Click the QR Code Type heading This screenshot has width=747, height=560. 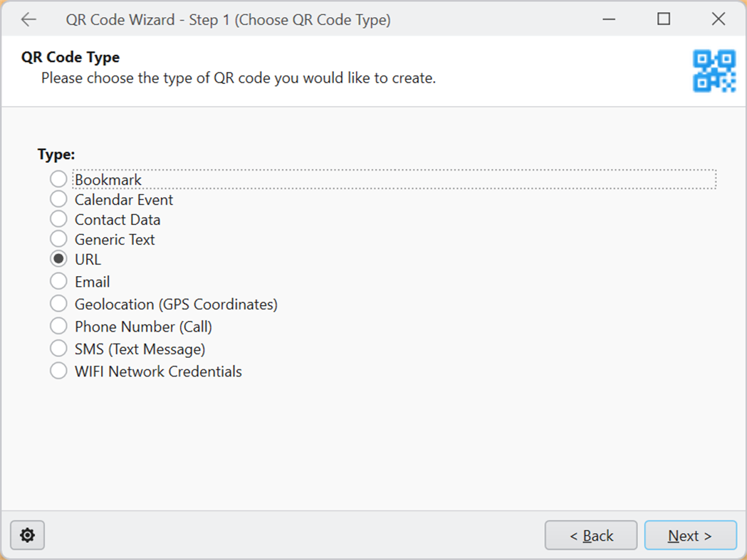pos(70,58)
